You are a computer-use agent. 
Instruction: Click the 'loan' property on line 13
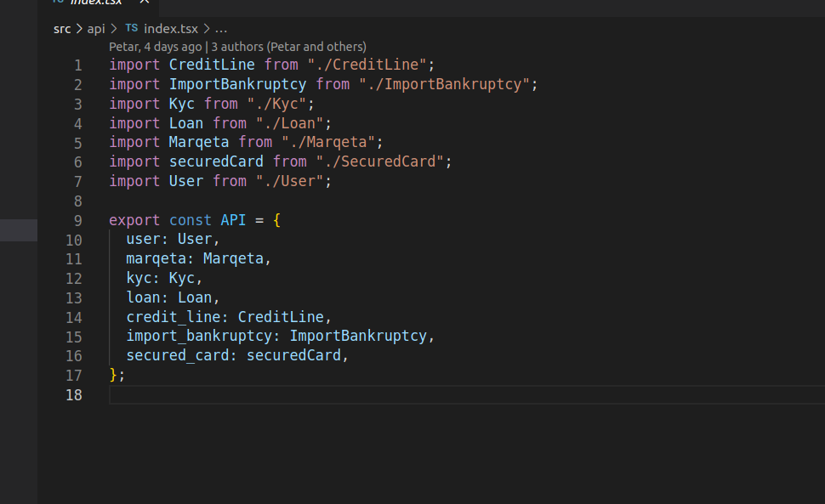[x=143, y=297]
